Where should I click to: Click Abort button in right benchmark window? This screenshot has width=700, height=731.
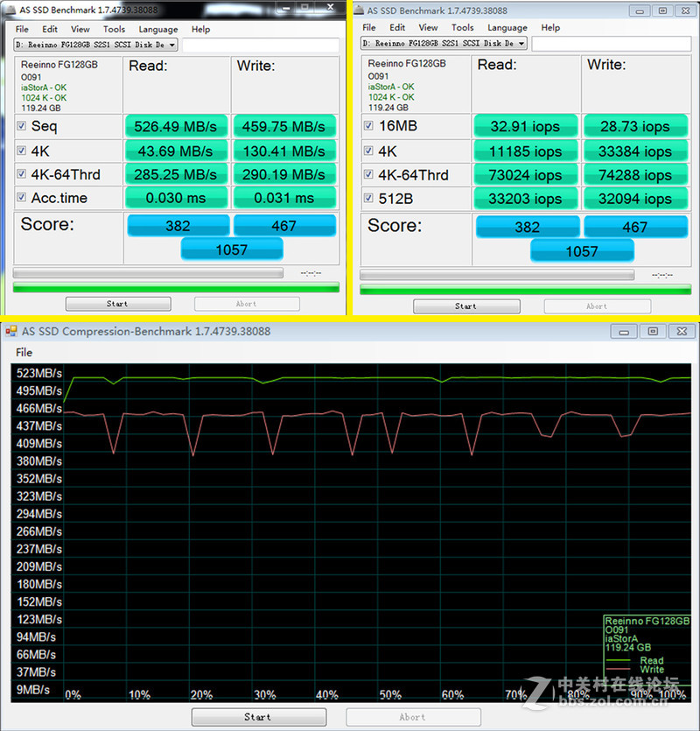(598, 306)
